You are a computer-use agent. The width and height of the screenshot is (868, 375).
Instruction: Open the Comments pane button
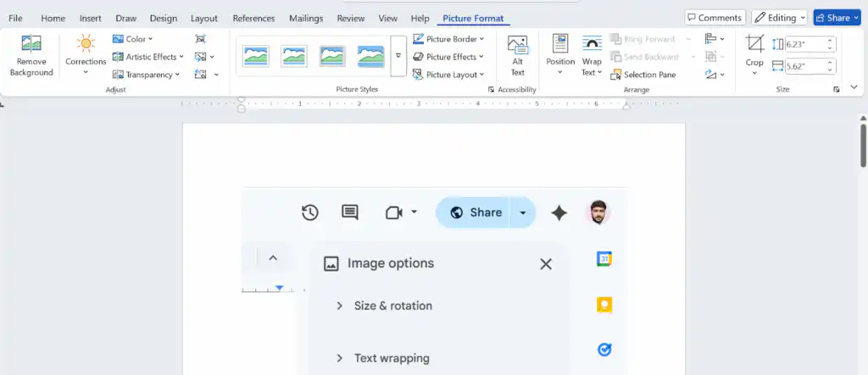point(715,18)
